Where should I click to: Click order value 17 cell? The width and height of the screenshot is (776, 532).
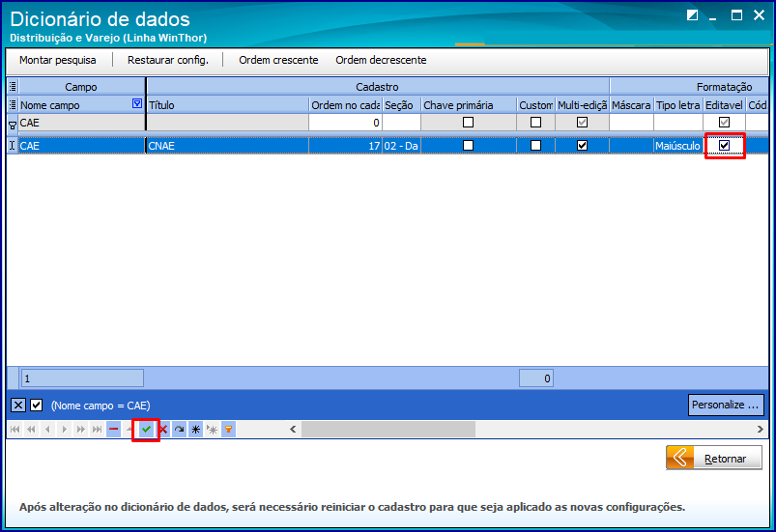click(345, 146)
